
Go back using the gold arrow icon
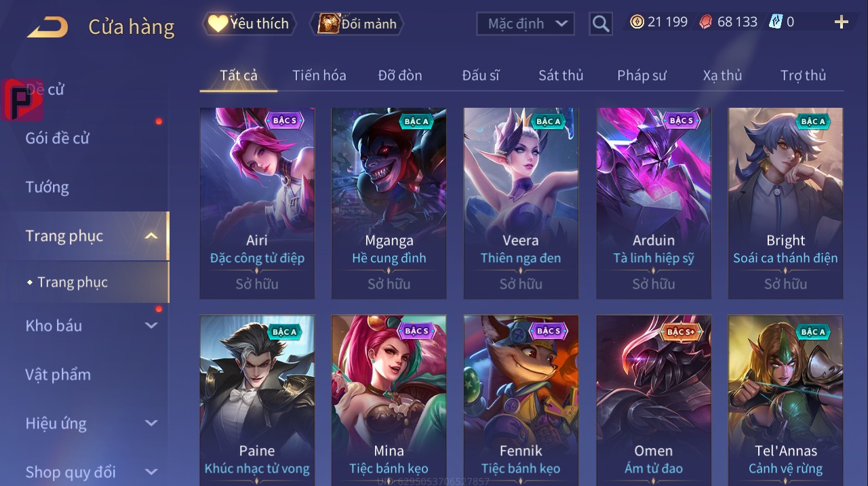pyautogui.click(x=47, y=27)
